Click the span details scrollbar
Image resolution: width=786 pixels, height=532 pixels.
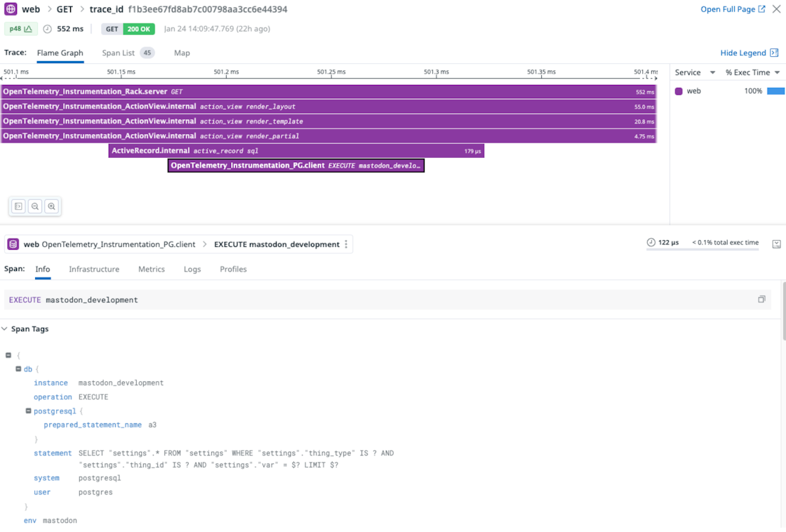tap(783, 311)
